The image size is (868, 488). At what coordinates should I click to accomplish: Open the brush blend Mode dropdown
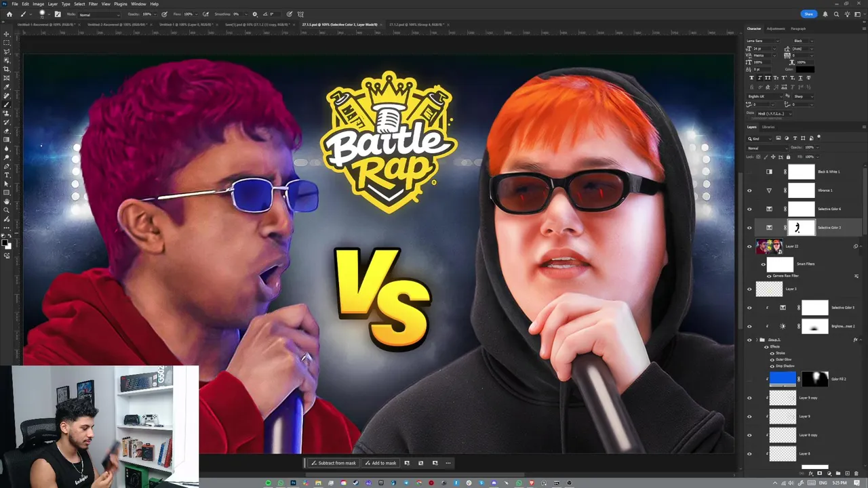pyautogui.click(x=99, y=14)
